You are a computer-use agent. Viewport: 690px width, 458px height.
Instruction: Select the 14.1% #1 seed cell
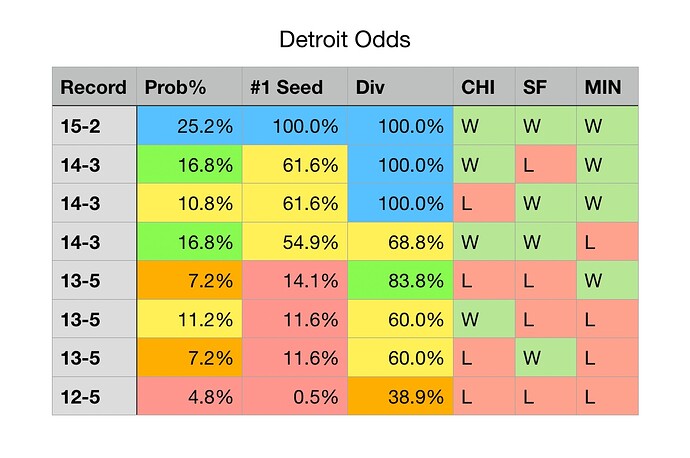(294, 280)
